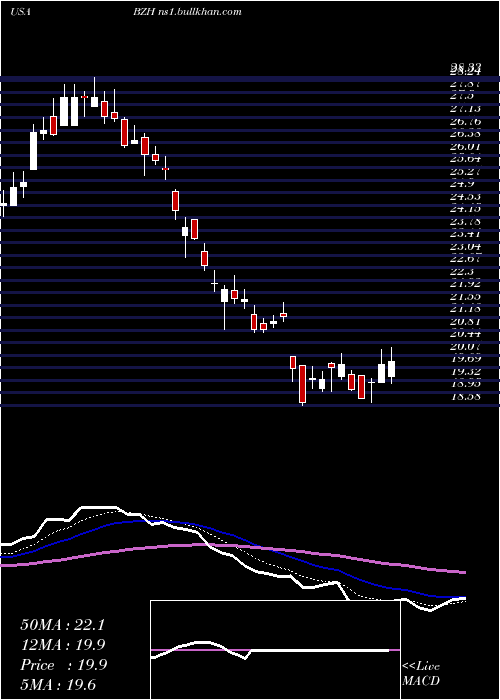Image resolution: width=500 pixels, height=700 pixels.
Task: Click the 18.58 price axis label
Action: (x=465, y=396)
